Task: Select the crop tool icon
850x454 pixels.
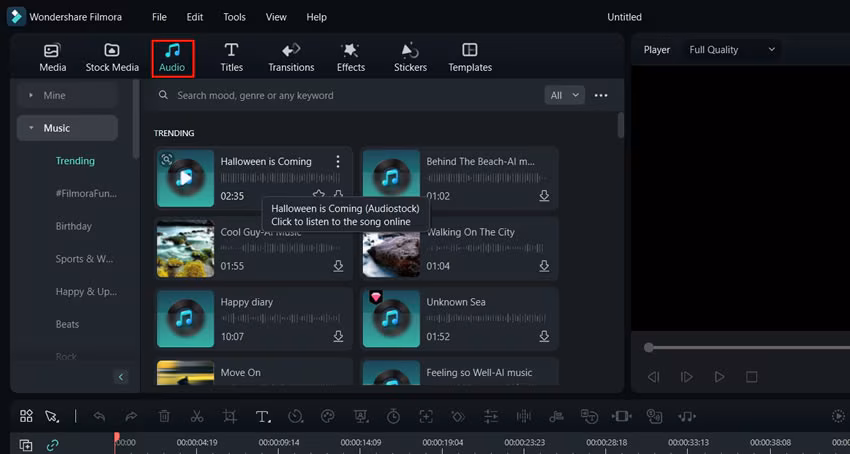Action: pos(230,416)
